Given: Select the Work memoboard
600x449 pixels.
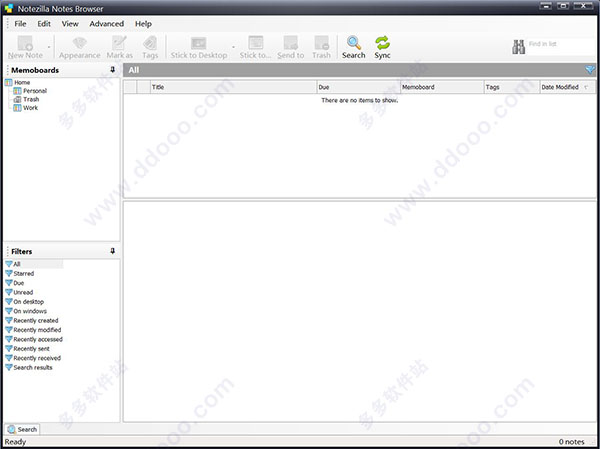Looking at the screenshot, I should 30,108.
